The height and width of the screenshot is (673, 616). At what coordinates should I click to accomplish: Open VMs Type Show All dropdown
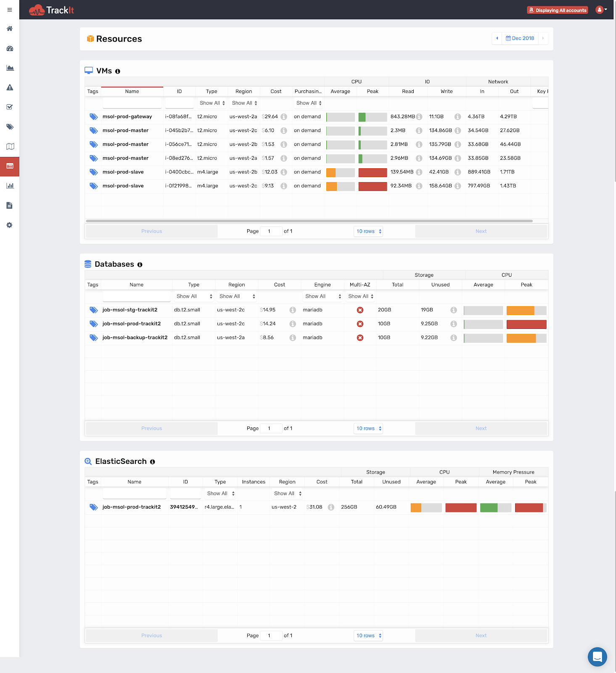(212, 103)
